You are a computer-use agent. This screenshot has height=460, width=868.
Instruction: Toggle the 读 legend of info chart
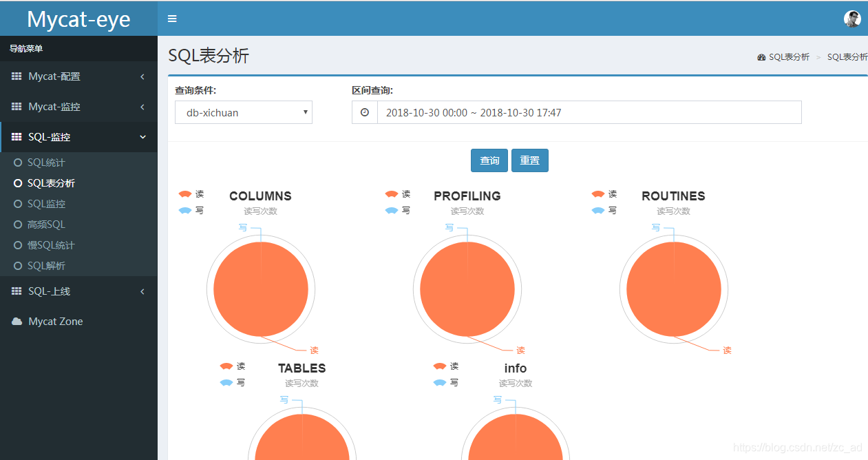[x=445, y=366]
